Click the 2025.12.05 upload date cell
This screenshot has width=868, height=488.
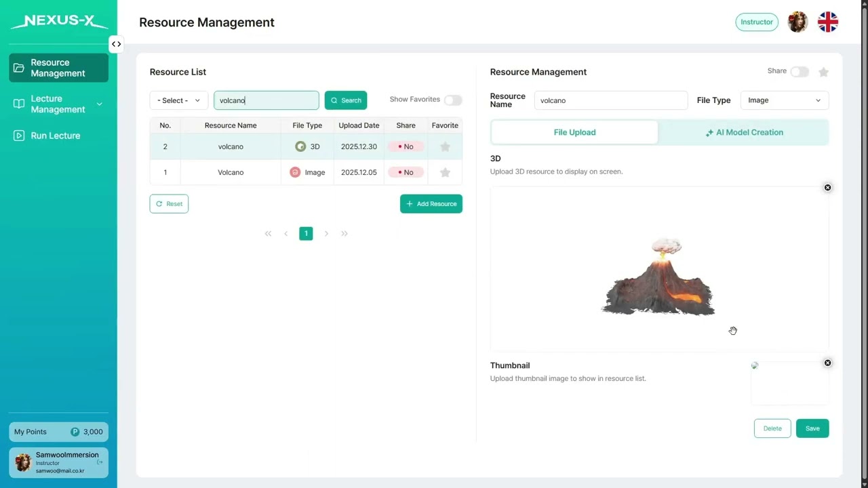359,172
